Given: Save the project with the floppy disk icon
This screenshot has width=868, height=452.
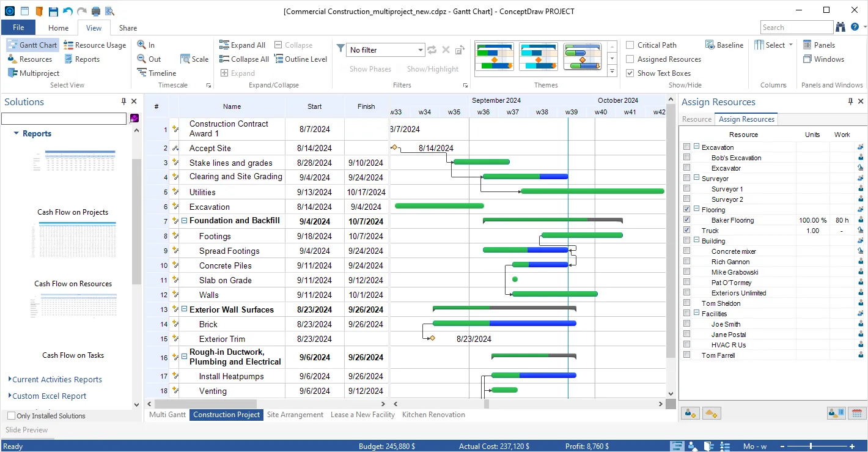Looking at the screenshot, I should 53,11.
